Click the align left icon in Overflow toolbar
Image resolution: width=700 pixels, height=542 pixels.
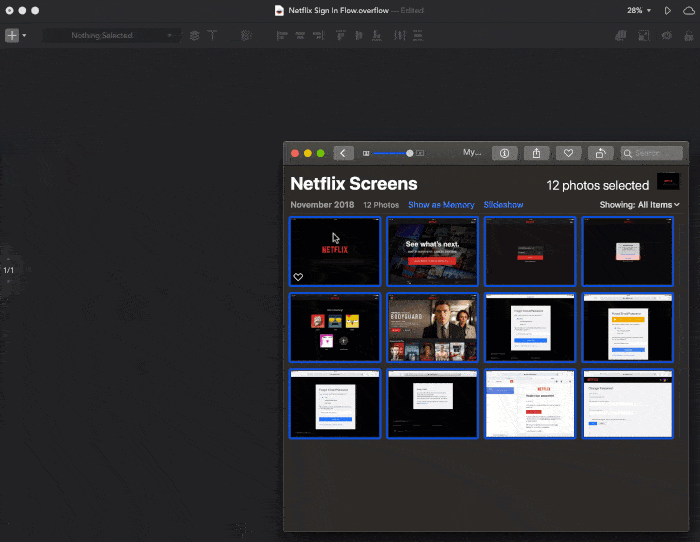[282, 35]
